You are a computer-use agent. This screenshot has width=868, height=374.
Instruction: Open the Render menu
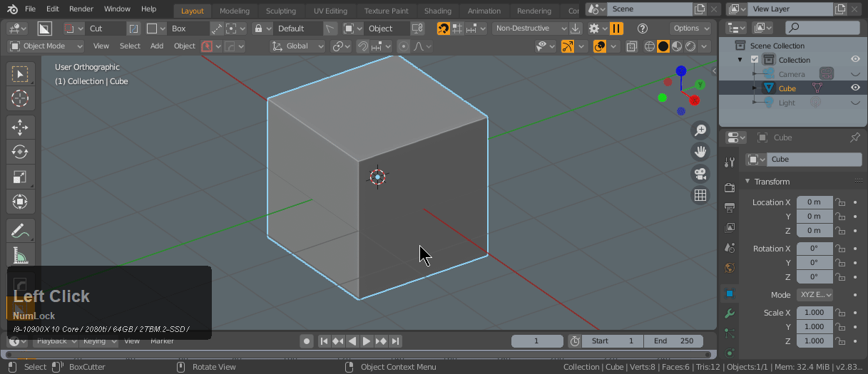tap(81, 9)
